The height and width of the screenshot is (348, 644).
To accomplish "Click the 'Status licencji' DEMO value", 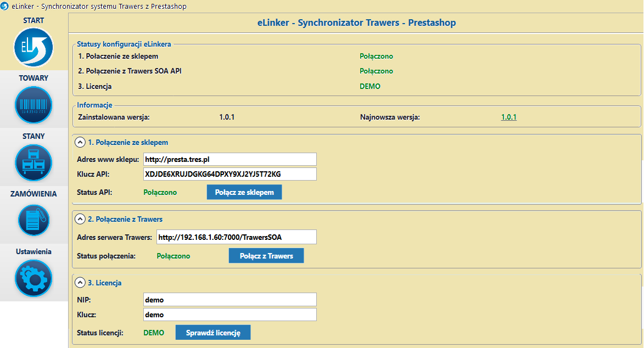I will 154,333.
